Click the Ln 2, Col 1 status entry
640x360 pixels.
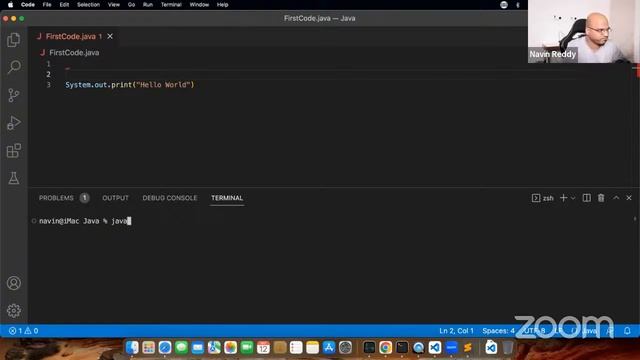point(456,331)
